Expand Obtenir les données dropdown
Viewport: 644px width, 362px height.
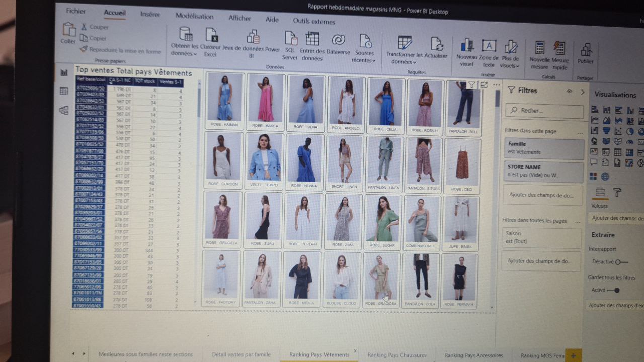tap(194, 53)
